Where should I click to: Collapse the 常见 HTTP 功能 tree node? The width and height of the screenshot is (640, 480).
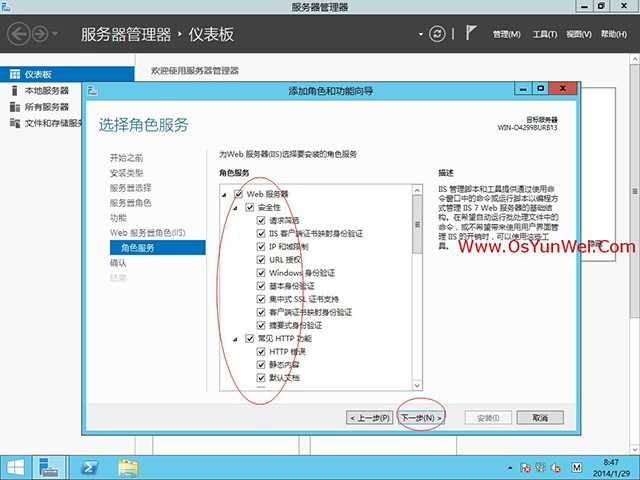coord(235,339)
